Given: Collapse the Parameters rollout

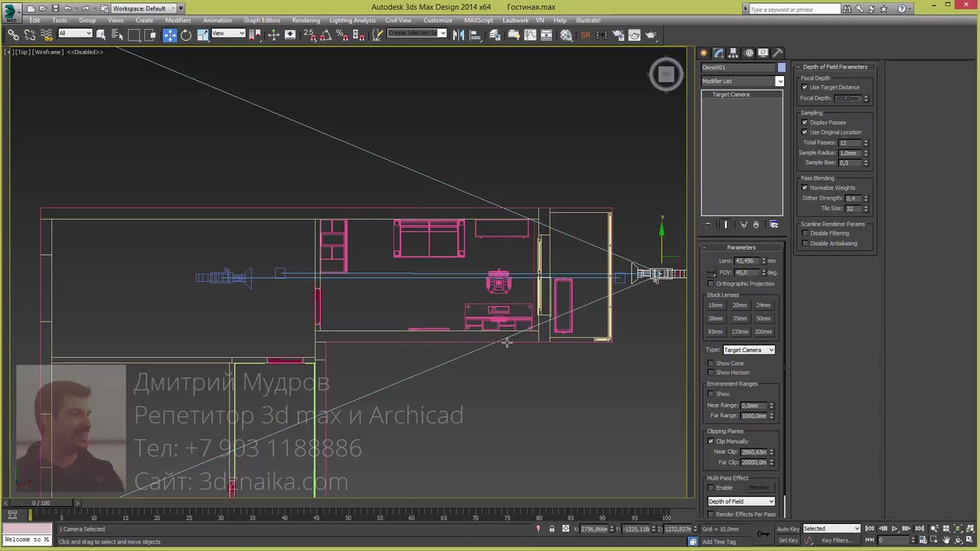Looking at the screenshot, I should pos(741,247).
